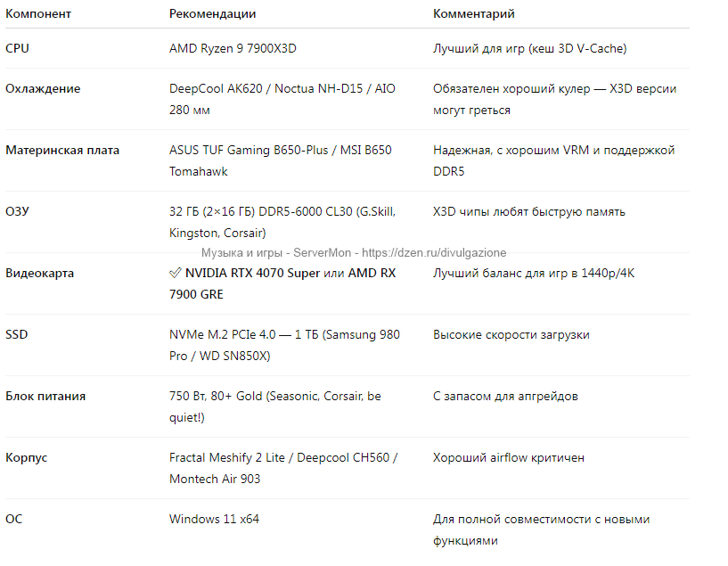Click the Видеокарта row label

point(40,274)
